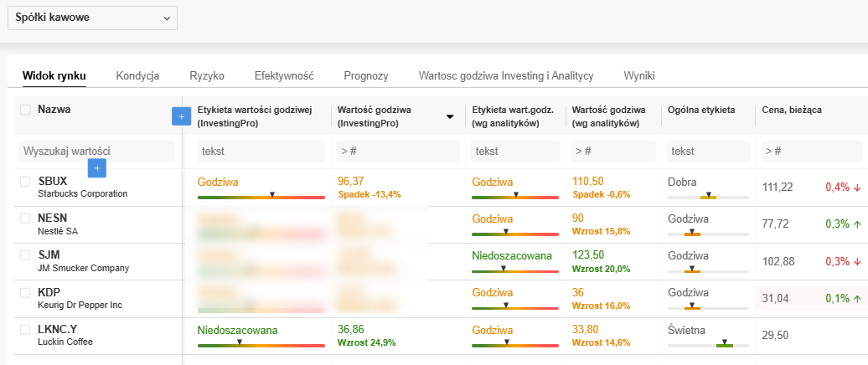Click NESN current price 77,72
Viewport: 868px width, 365px height.
775,224
